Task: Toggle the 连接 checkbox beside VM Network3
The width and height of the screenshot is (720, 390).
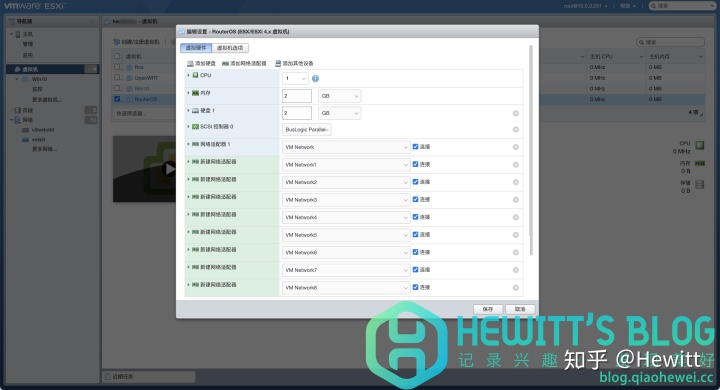Action: 416,199
